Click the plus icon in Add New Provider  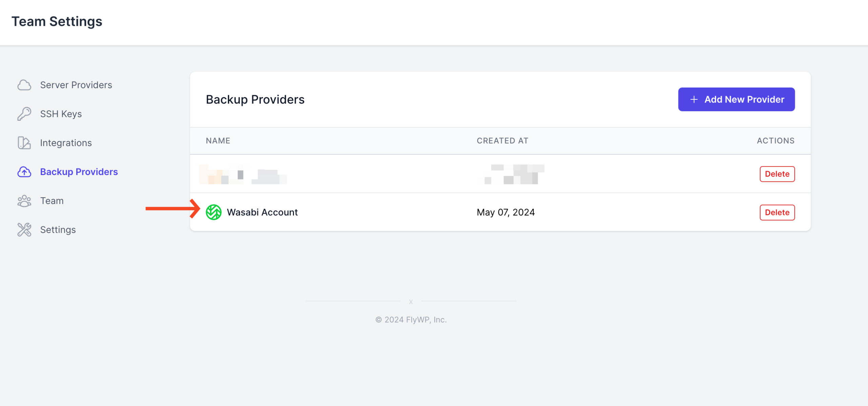point(694,99)
